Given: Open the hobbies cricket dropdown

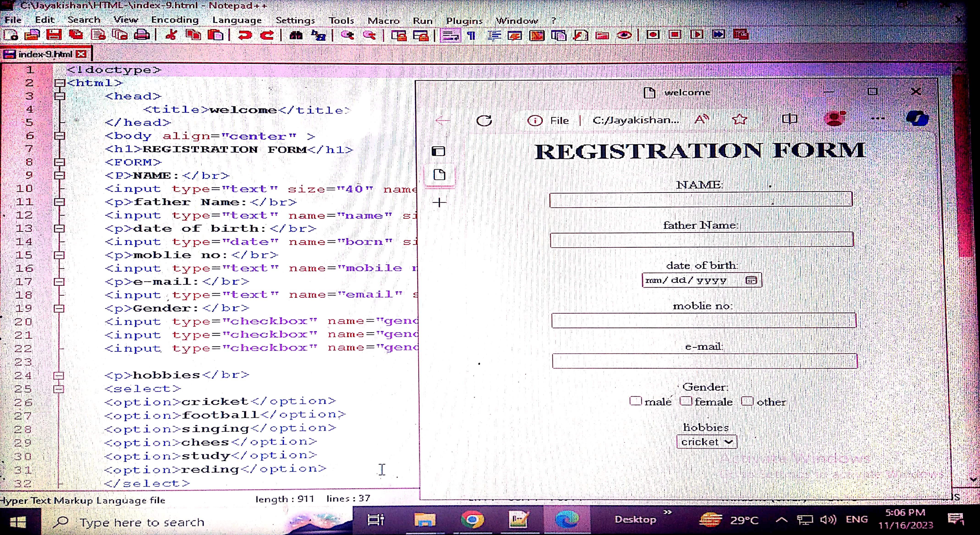Looking at the screenshot, I should point(707,442).
